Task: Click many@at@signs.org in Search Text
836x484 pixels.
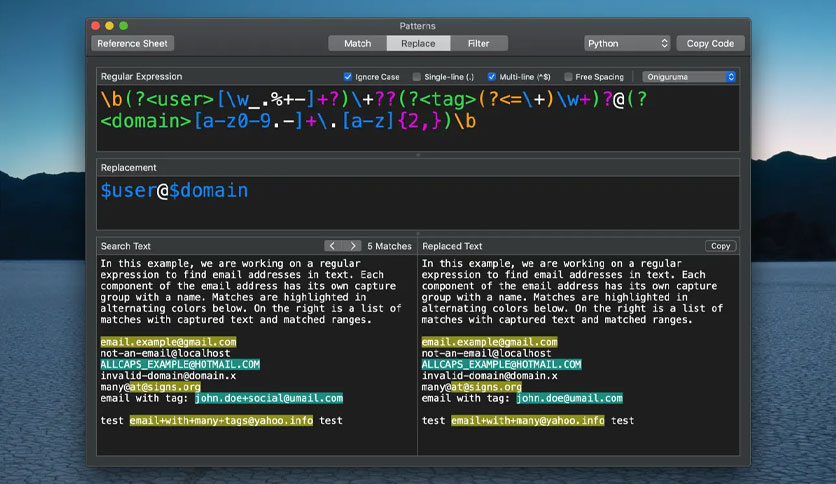Action: click(150, 387)
